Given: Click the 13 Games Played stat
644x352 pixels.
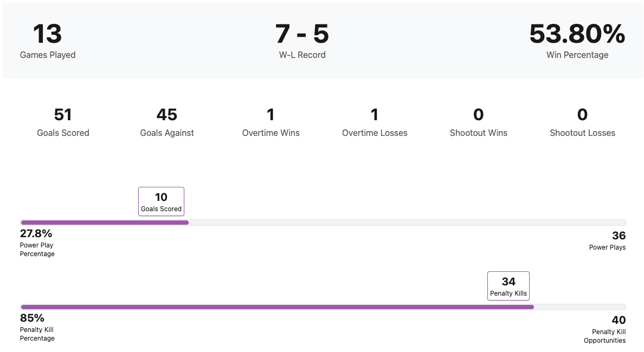Looking at the screenshot, I should point(48,34).
